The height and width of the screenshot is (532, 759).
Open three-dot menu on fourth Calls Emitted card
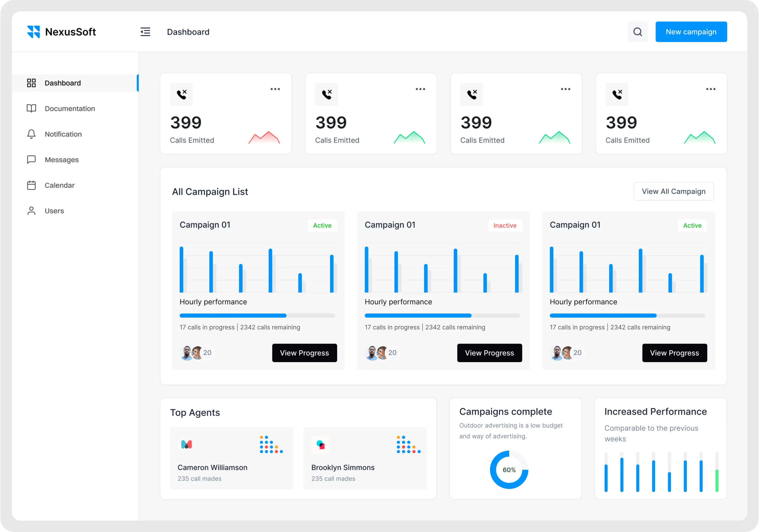click(711, 89)
